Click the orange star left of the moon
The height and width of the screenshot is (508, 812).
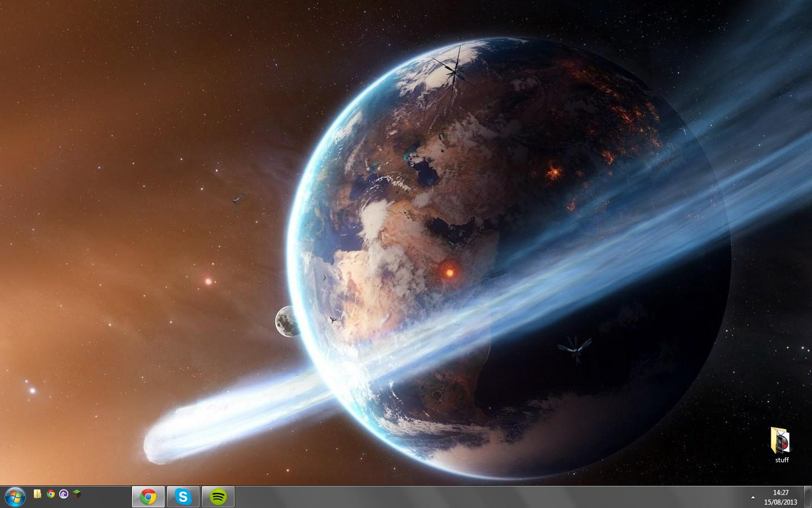(208, 281)
